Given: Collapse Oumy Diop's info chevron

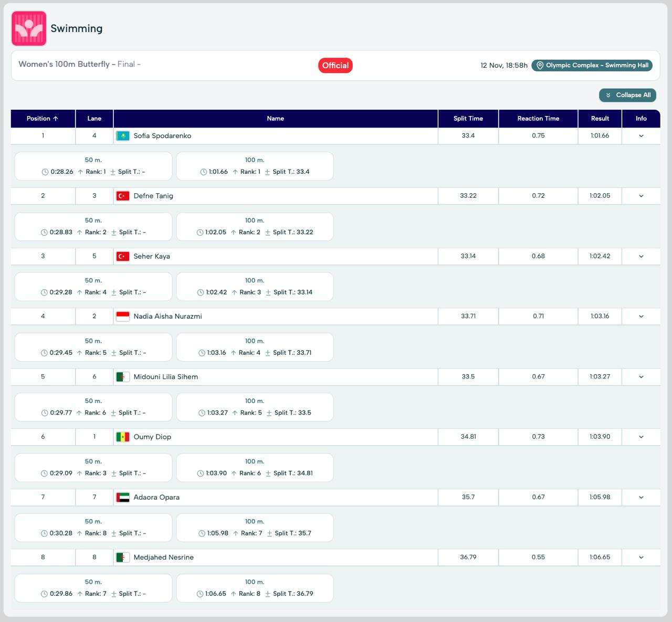Looking at the screenshot, I should (641, 437).
